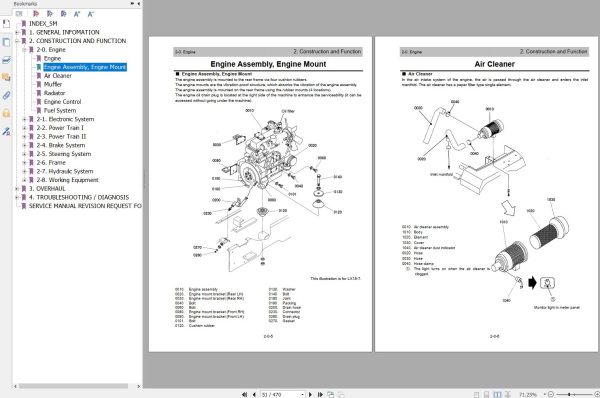Open the Pages thumbnails panel icon

(6, 42)
